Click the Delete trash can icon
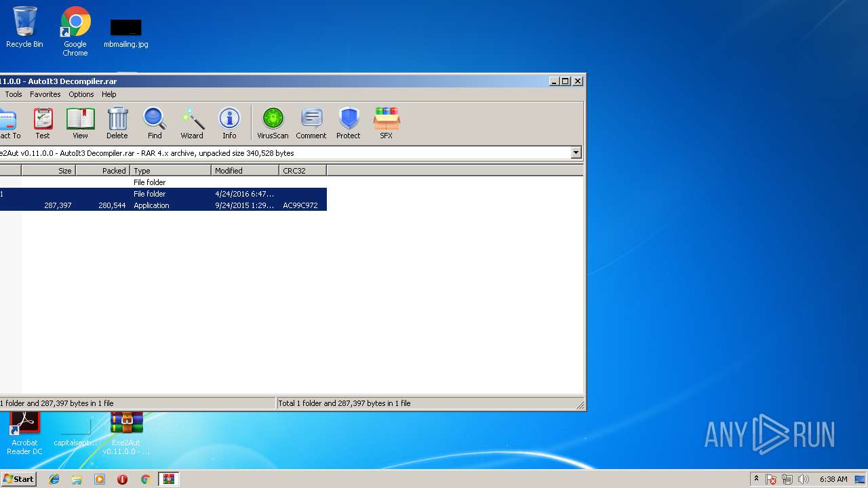The image size is (868, 488). point(117,123)
